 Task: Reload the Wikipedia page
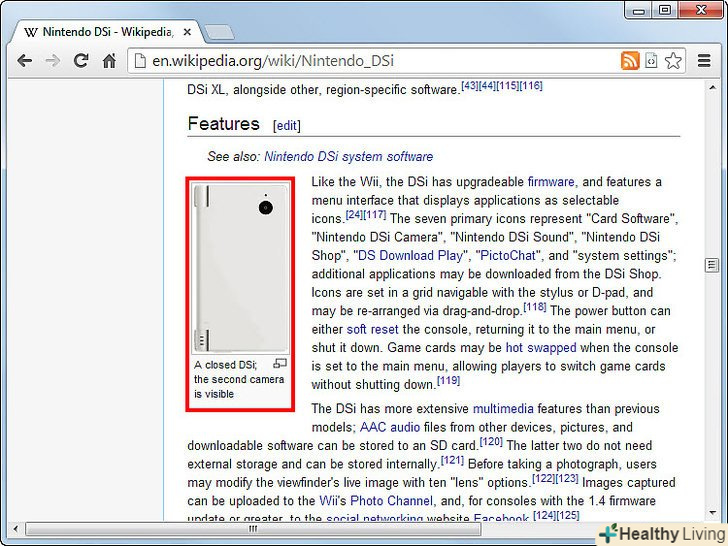pos(81,61)
